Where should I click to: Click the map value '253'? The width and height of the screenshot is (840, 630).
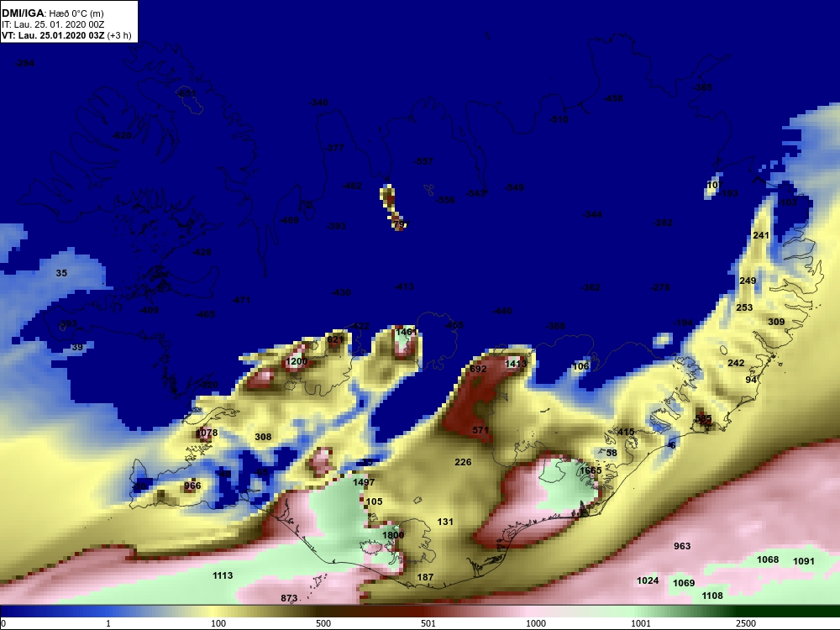pyautogui.click(x=744, y=307)
